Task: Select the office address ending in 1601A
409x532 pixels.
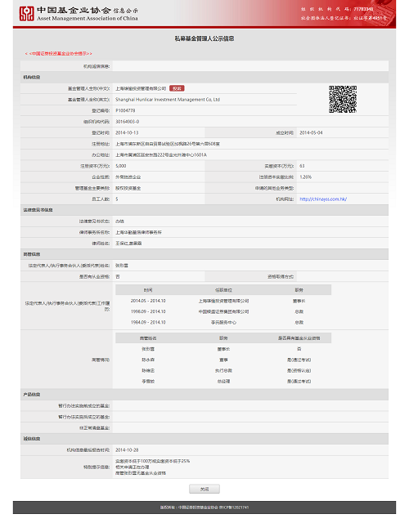Action: pyautogui.click(x=161, y=155)
